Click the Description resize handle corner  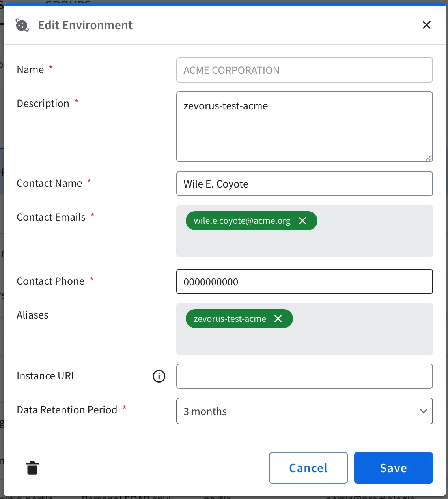pyautogui.click(x=429, y=158)
